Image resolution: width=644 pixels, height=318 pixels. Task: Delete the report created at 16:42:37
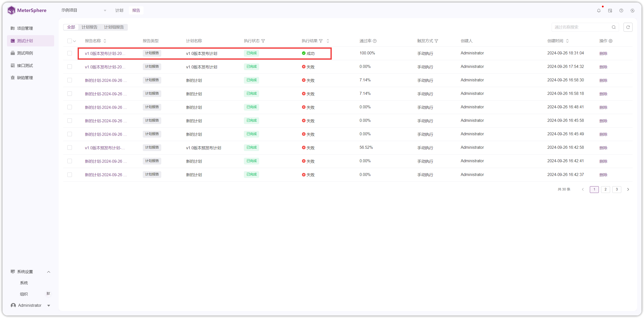[x=603, y=175]
